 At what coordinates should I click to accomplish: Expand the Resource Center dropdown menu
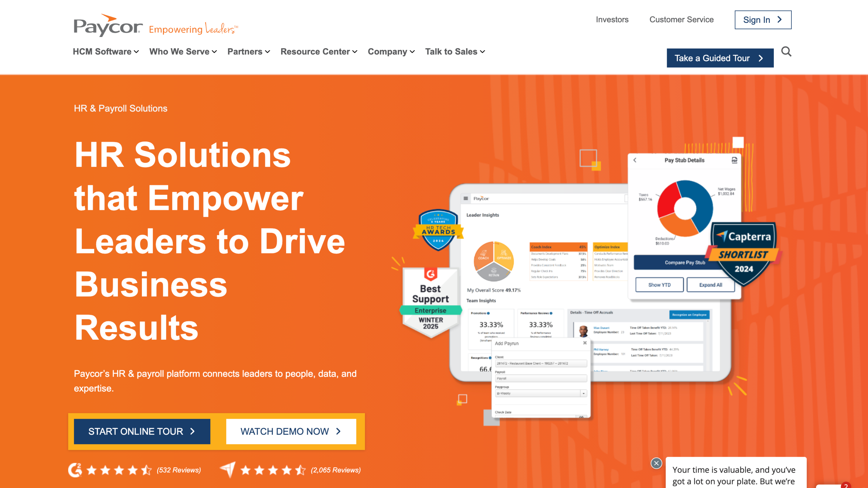[319, 52]
